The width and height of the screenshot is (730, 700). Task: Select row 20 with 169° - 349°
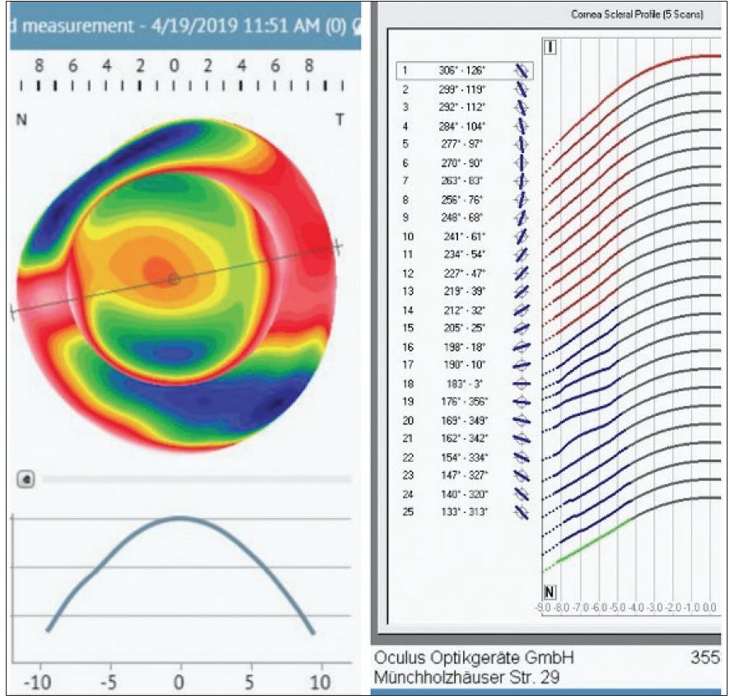click(x=461, y=420)
